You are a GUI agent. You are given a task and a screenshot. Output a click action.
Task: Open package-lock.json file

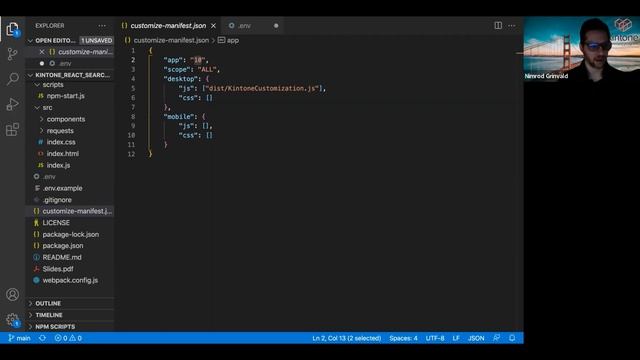tap(71, 234)
